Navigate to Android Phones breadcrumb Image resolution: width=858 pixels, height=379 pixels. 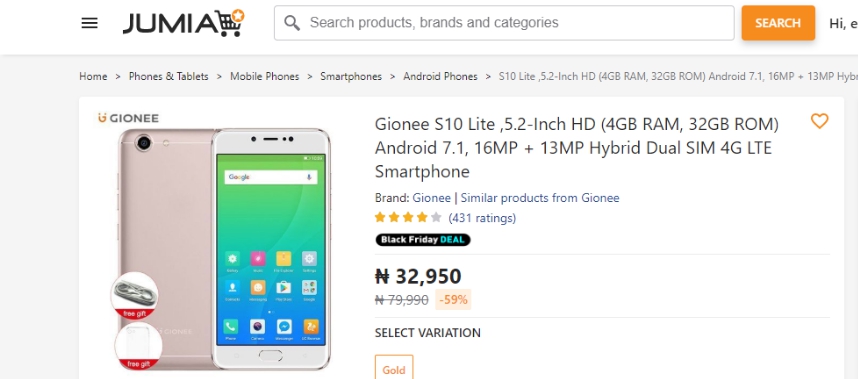click(440, 77)
